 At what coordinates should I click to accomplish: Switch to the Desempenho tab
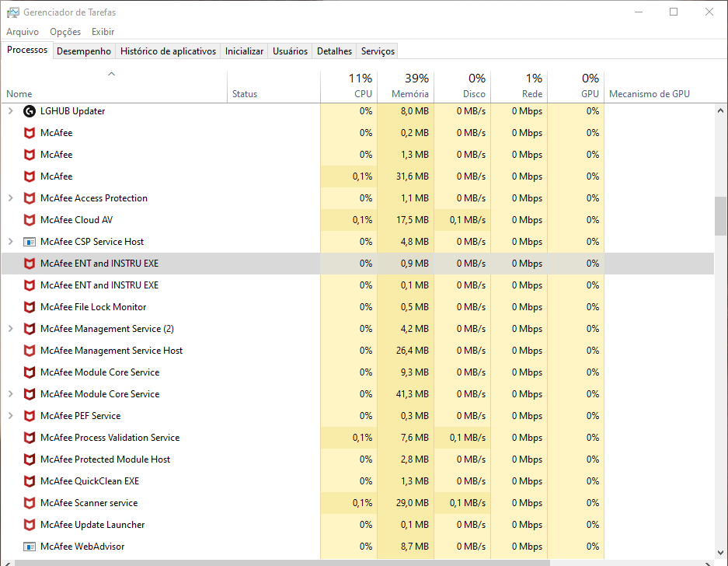pos(84,51)
